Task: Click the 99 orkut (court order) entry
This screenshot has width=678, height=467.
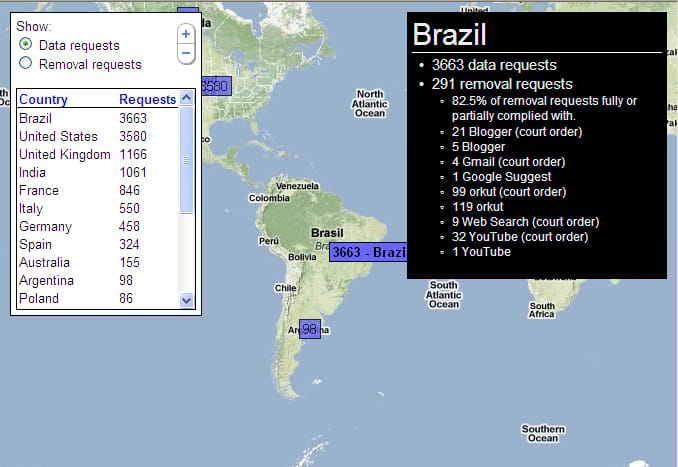Action: pyautogui.click(x=509, y=192)
